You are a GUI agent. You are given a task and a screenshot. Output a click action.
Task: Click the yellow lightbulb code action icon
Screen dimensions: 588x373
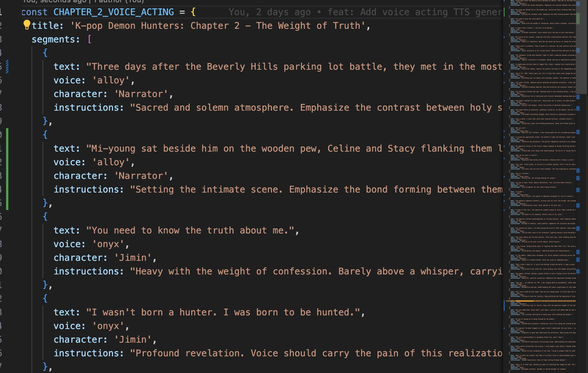[27, 25]
